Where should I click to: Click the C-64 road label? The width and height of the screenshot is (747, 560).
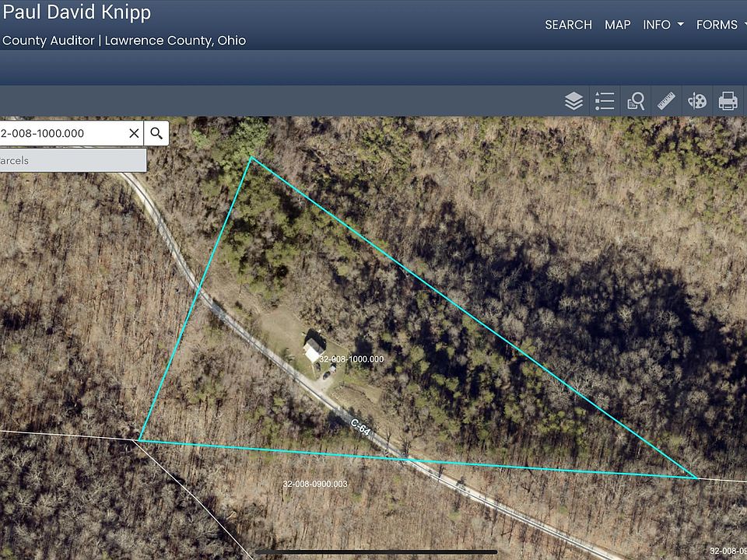coord(360,427)
